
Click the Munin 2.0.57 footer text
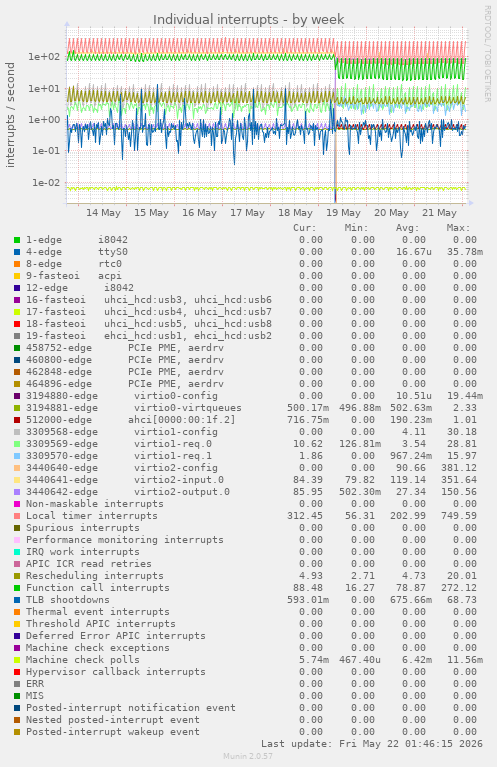(x=248, y=756)
